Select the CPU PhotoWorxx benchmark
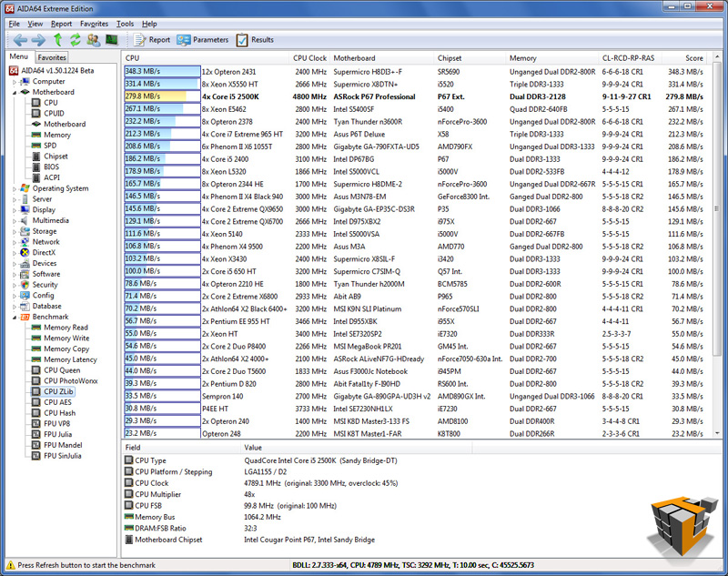 coord(71,380)
